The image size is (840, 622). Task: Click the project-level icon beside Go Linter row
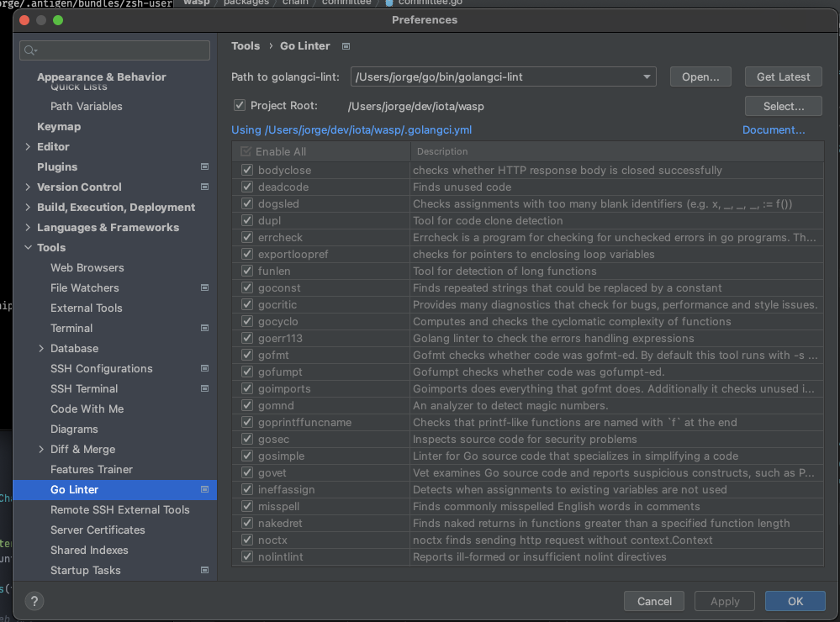pyautogui.click(x=204, y=489)
